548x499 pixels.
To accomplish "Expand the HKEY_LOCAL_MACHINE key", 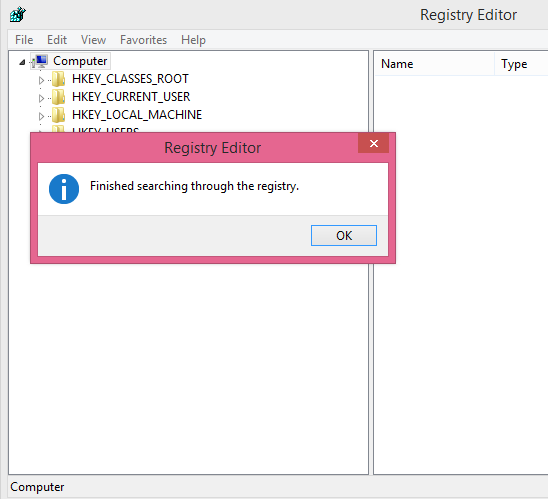I will point(41,116).
